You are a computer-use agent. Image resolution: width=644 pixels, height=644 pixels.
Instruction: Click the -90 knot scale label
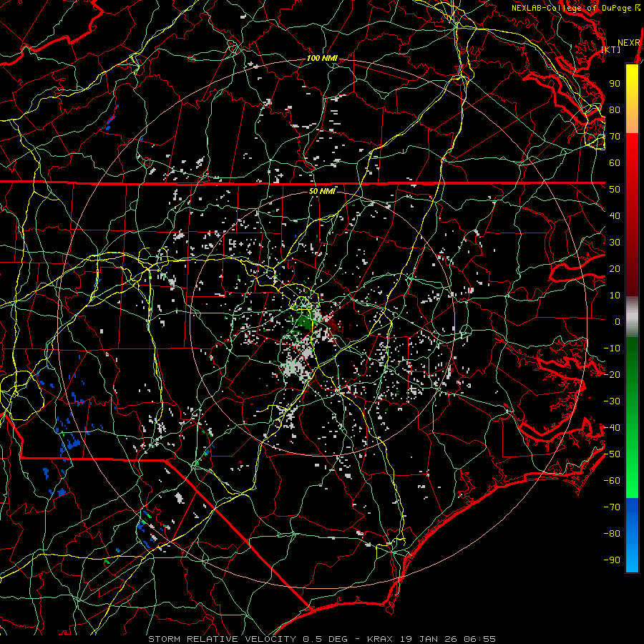click(x=612, y=560)
